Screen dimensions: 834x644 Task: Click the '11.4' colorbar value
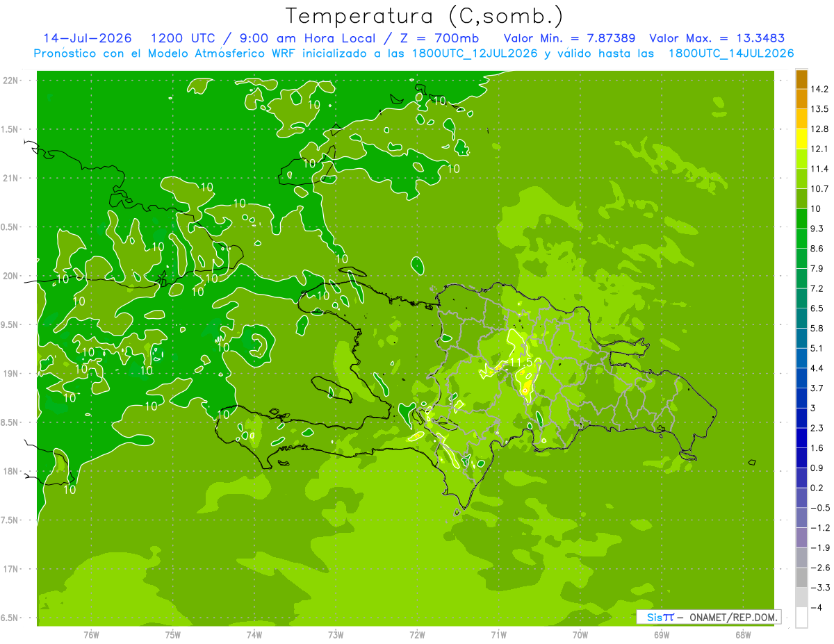(819, 169)
